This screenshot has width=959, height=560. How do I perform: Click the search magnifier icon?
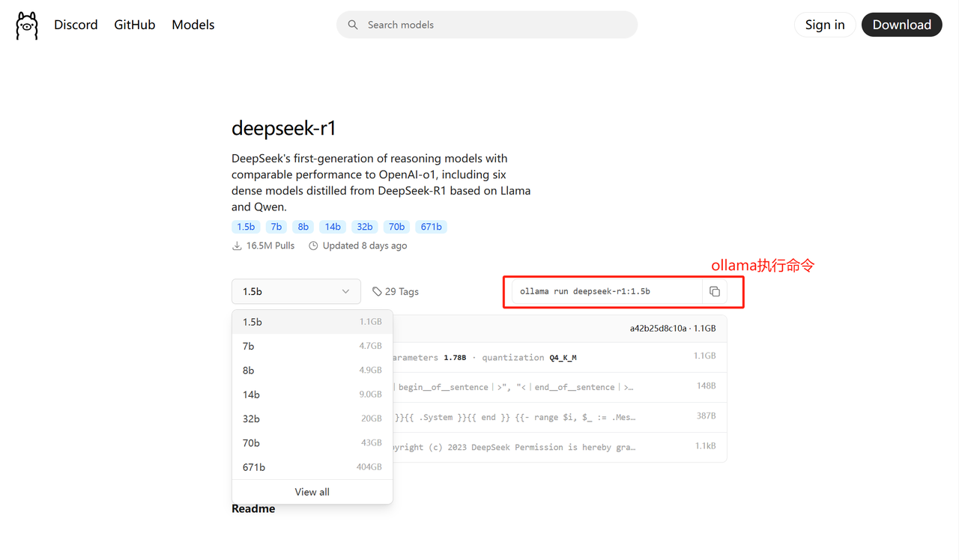click(x=353, y=25)
